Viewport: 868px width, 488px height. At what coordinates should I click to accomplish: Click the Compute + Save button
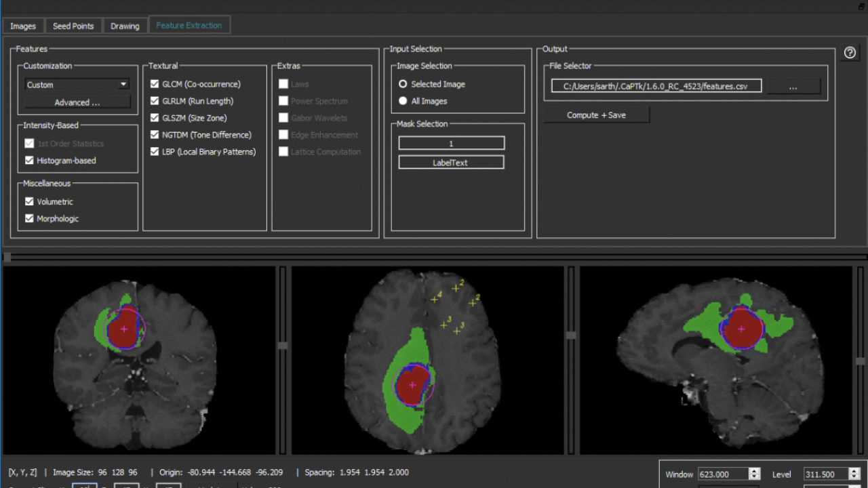click(x=596, y=115)
